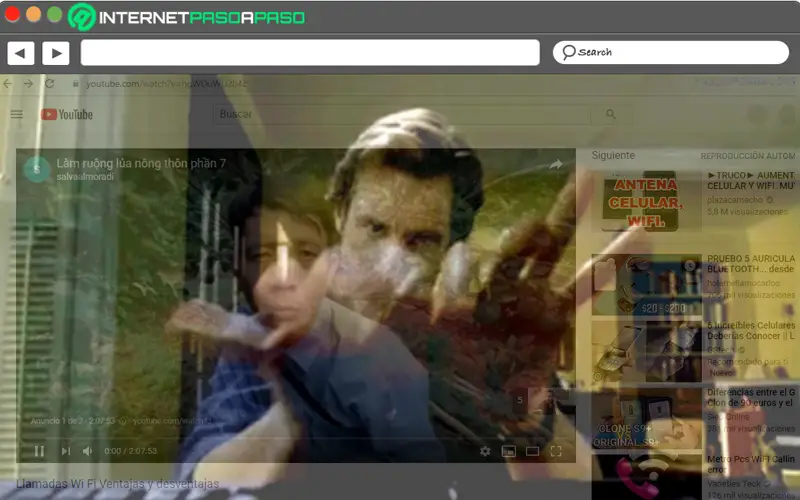
Task: Switch to theater mode
Action: coord(532,451)
